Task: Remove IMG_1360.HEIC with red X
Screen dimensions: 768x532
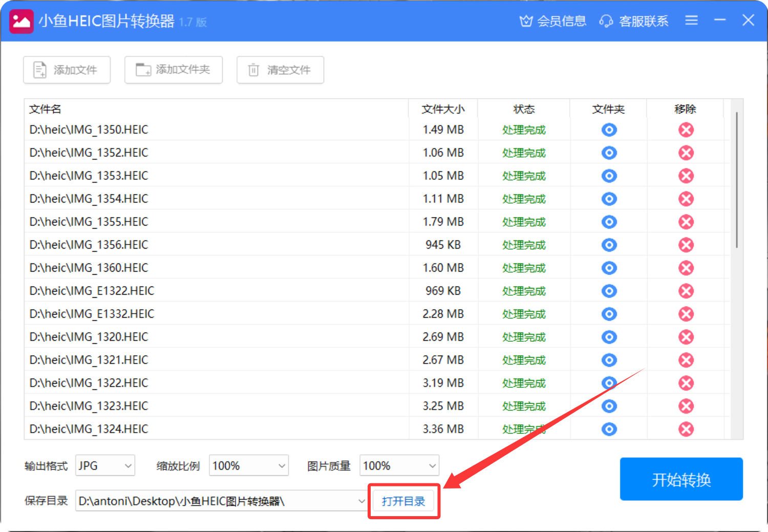Action: pos(686,268)
